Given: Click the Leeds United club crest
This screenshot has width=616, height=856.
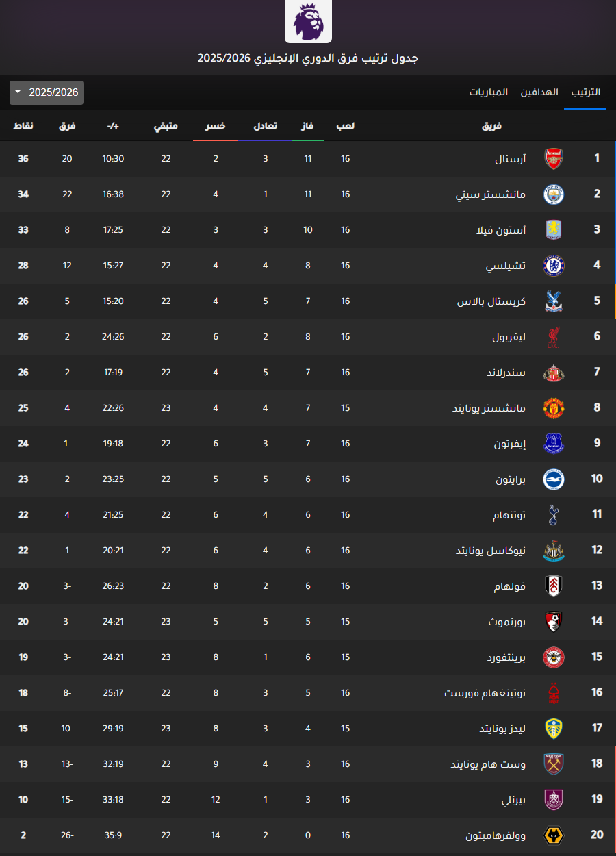Looking at the screenshot, I should [553, 729].
